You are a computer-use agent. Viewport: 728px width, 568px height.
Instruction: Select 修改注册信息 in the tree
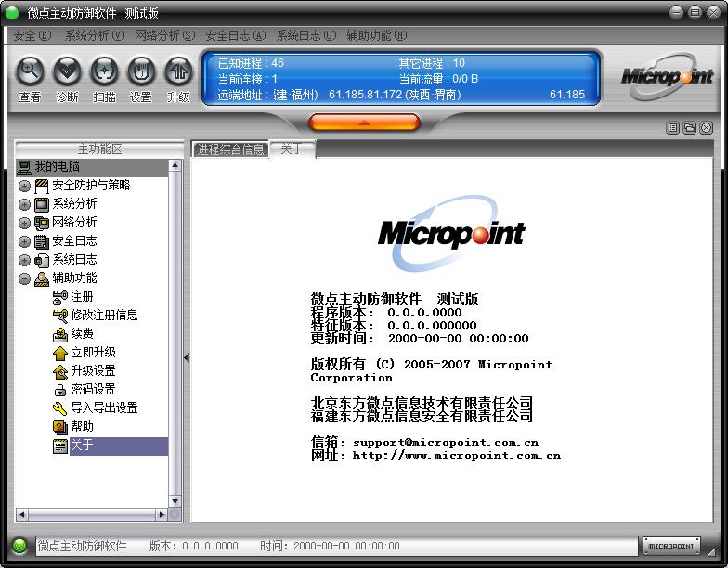point(104,316)
